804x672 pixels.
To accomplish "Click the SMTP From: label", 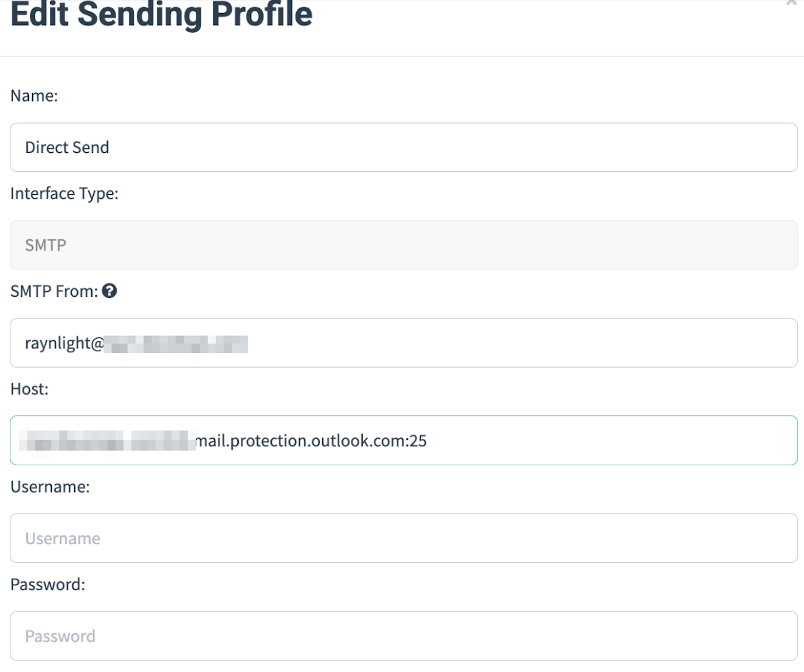I will coord(52,291).
